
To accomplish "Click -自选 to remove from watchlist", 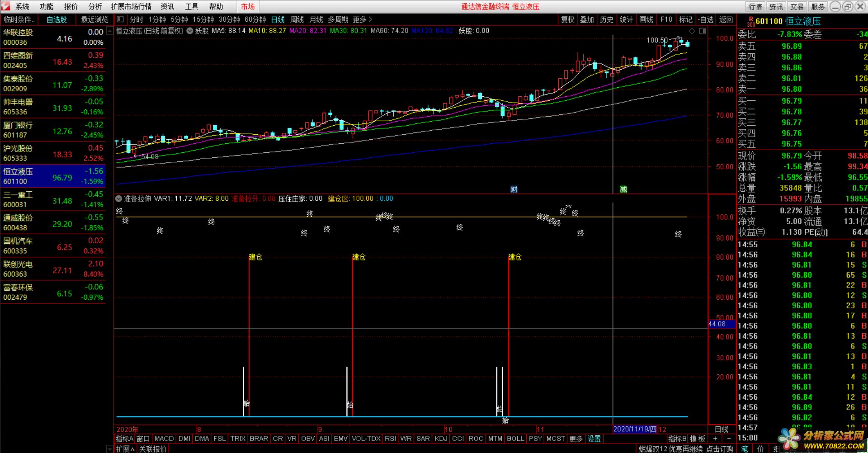I will click(706, 19).
